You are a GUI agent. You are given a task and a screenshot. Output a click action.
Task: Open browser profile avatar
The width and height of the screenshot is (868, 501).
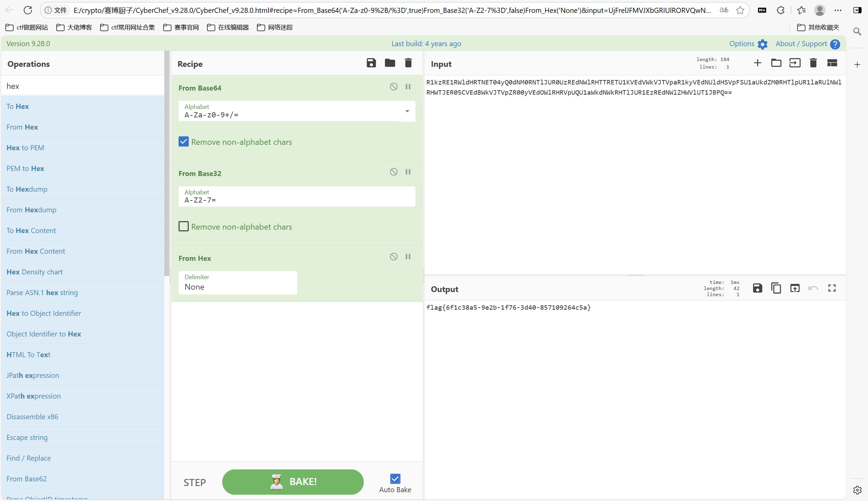pos(819,10)
